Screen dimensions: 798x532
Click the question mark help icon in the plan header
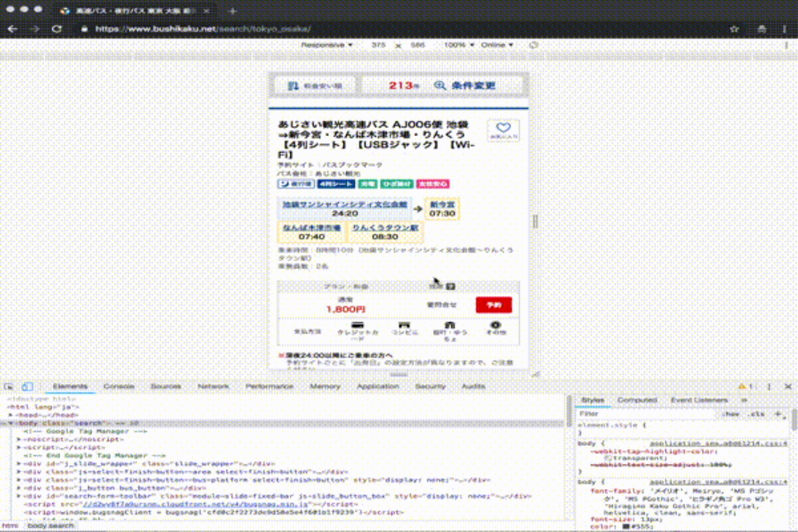(451, 287)
